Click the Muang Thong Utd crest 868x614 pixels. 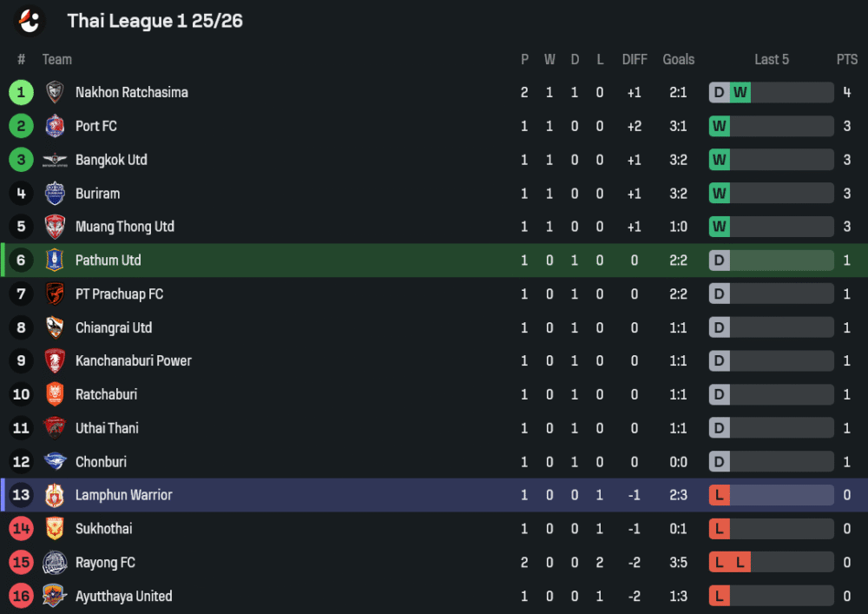[x=55, y=227]
